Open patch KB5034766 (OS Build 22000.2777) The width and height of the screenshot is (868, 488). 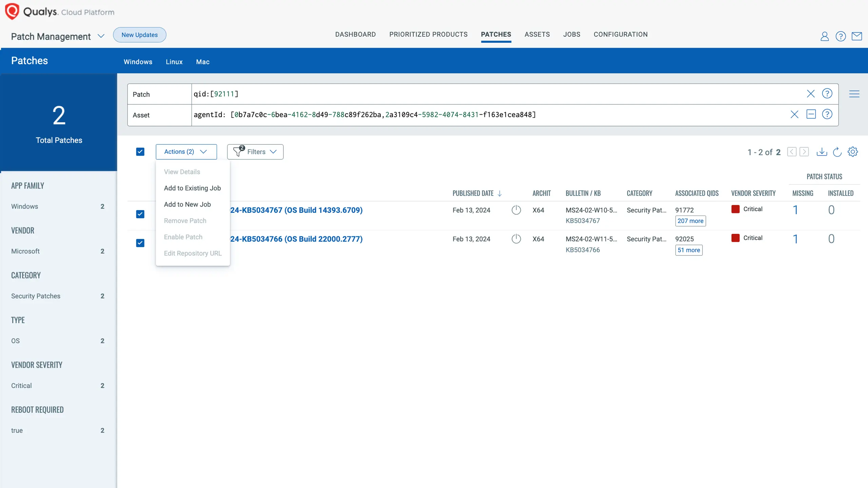pyautogui.click(x=296, y=239)
